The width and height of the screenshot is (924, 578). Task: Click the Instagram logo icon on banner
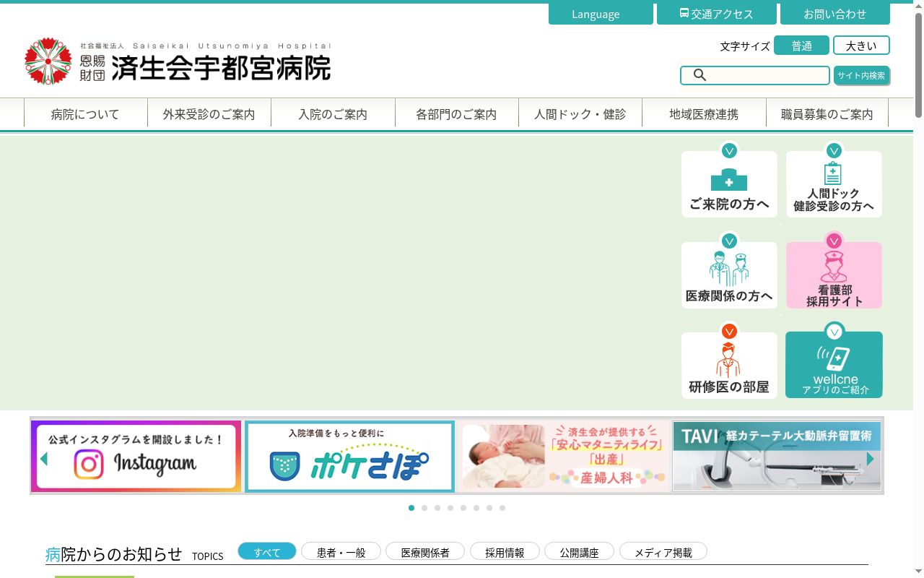click(x=89, y=465)
